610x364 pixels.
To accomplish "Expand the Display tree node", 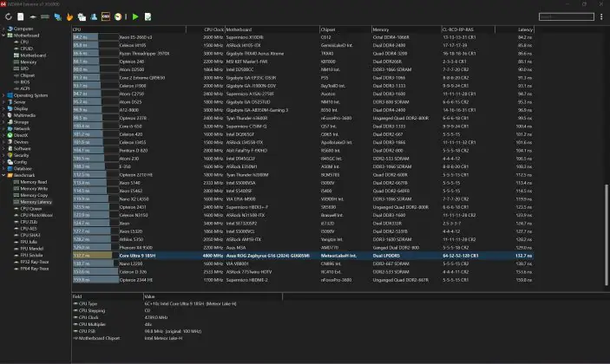I will tap(3, 108).
